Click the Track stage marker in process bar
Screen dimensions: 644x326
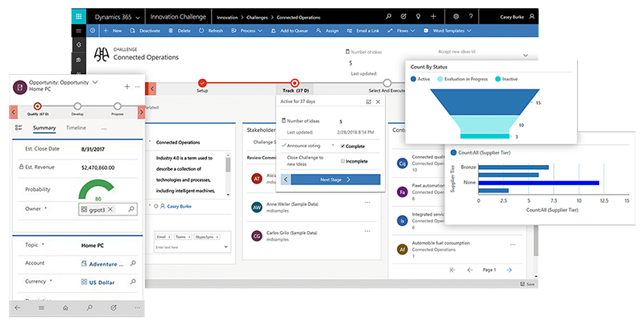[x=295, y=83]
